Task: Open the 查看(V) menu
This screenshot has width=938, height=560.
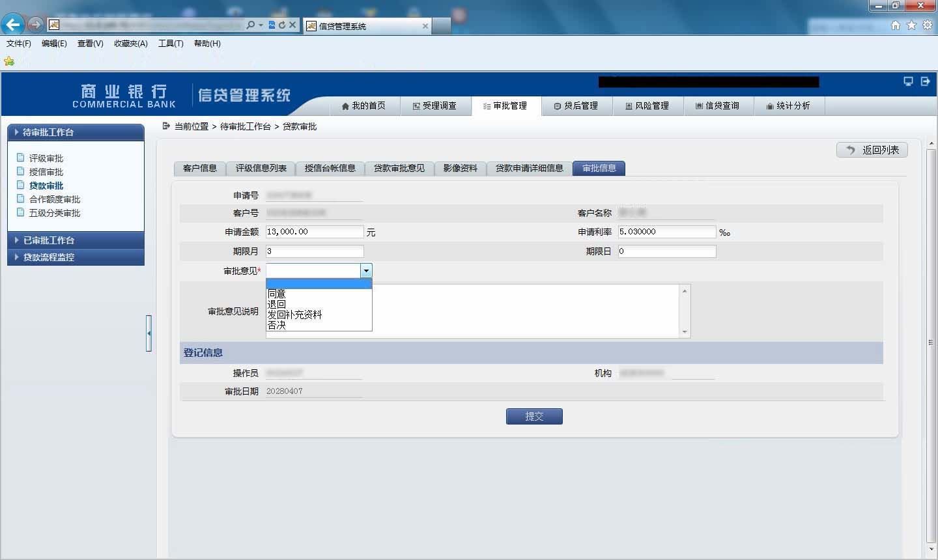Action: (x=90, y=44)
